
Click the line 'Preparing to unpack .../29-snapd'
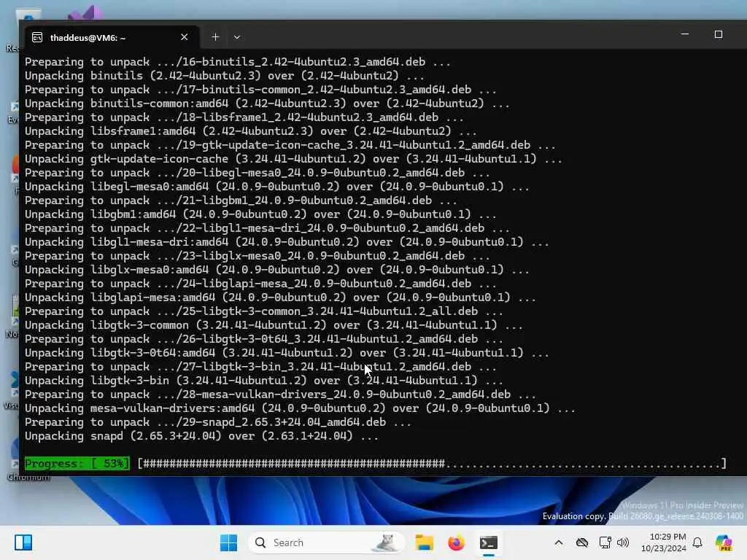[x=218, y=422]
